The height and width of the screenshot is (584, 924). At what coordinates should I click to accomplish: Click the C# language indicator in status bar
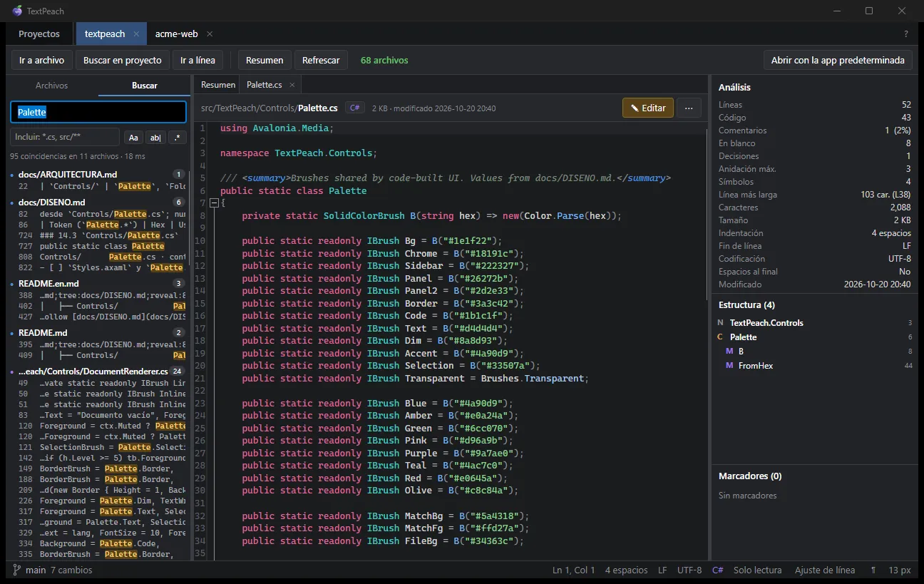[718, 570]
